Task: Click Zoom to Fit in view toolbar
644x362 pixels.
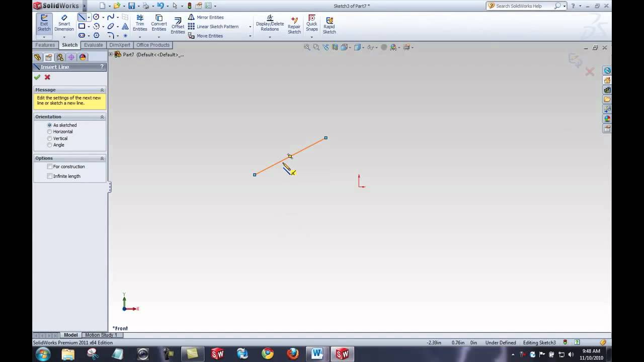Action: click(307, 47)
